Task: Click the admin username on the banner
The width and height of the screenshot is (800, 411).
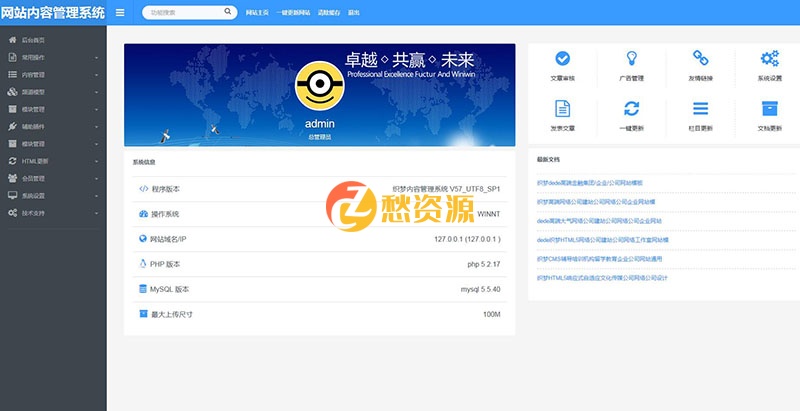Action: (x=320, y=124)
